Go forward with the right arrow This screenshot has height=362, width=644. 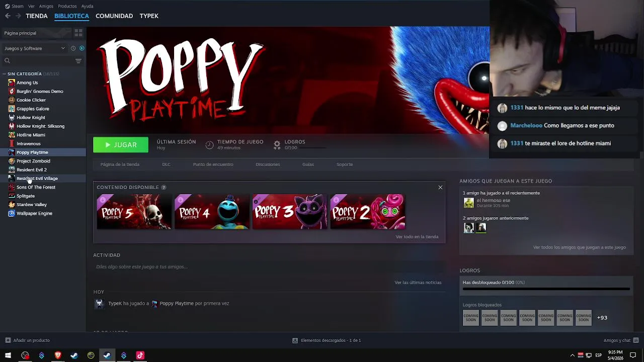(x=18, y=16)
